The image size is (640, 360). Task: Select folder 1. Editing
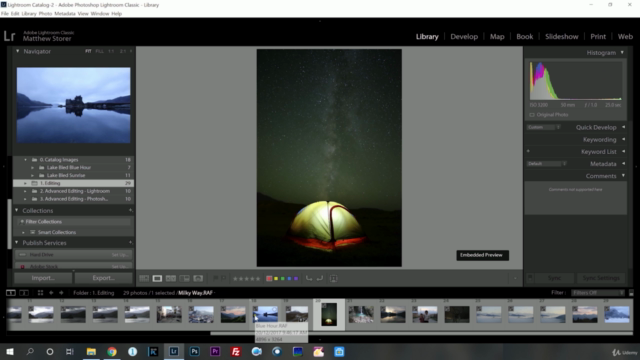click(73, 183)
